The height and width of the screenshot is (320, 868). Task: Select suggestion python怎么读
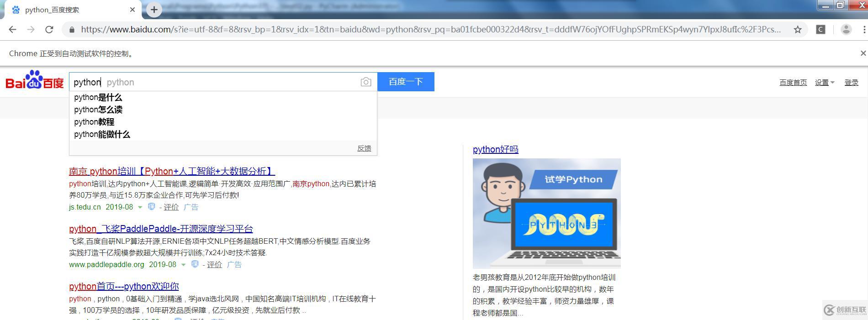(x=223, y=110)
